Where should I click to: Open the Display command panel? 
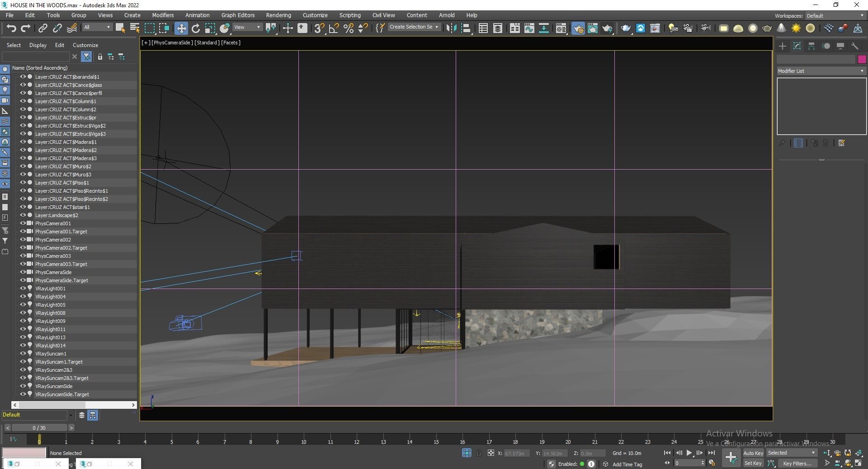point(840,46)
